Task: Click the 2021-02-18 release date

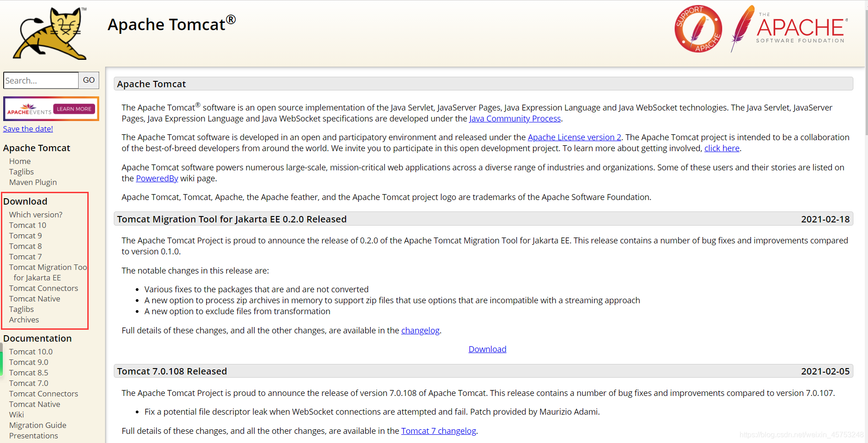Action: (825, 219)
